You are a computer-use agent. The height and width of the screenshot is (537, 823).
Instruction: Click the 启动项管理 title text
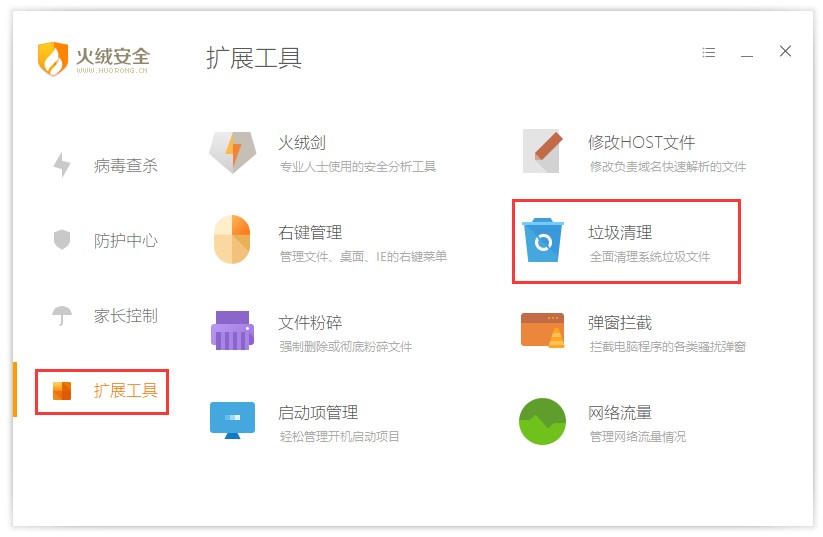[x=318, y=412]
